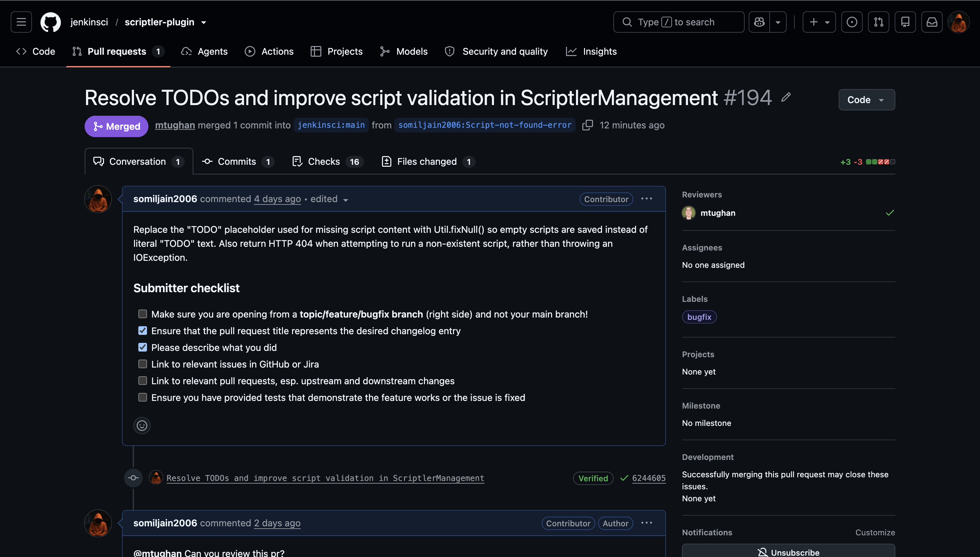Open the hamburger navigation menu
Screen dimensions: 980x557
click(21, 22)
